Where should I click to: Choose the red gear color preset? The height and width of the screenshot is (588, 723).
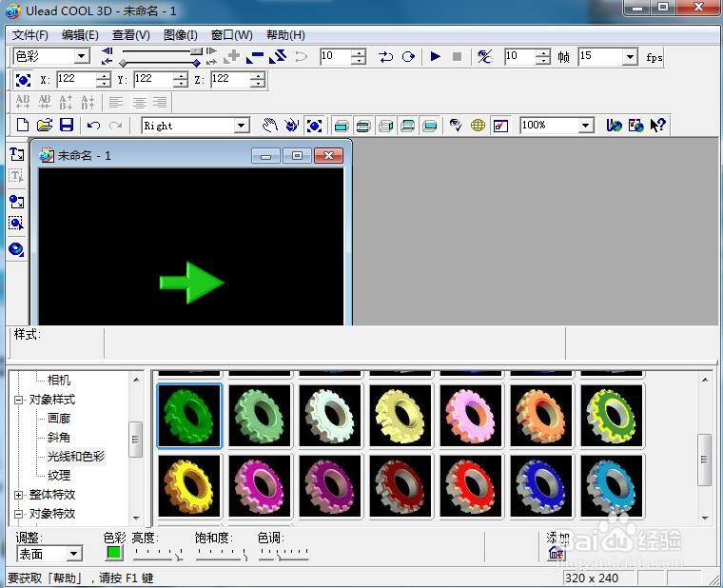click(x=470, y=486)
